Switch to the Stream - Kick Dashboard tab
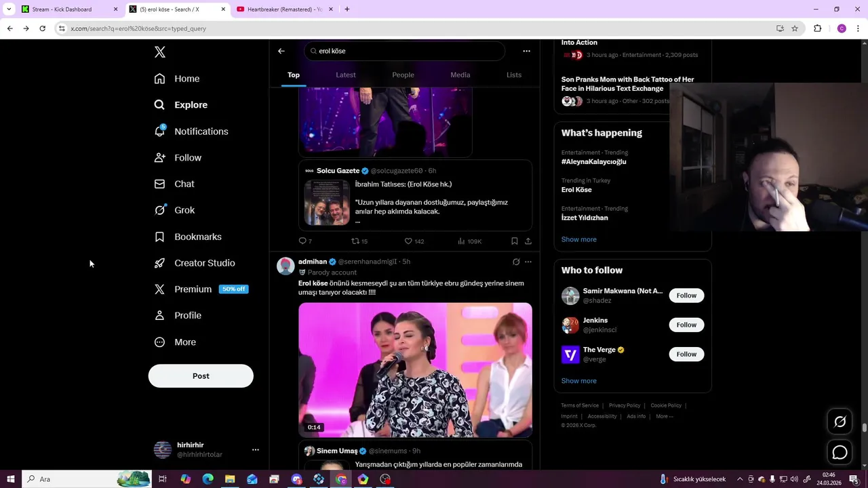Screen dimensions: 868x488 point(70,9)
